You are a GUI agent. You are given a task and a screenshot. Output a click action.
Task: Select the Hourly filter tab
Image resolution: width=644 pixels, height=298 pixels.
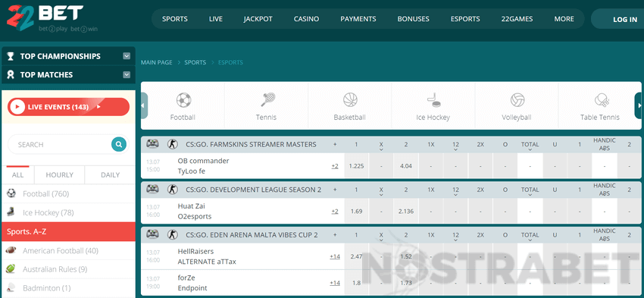[60, 174]
